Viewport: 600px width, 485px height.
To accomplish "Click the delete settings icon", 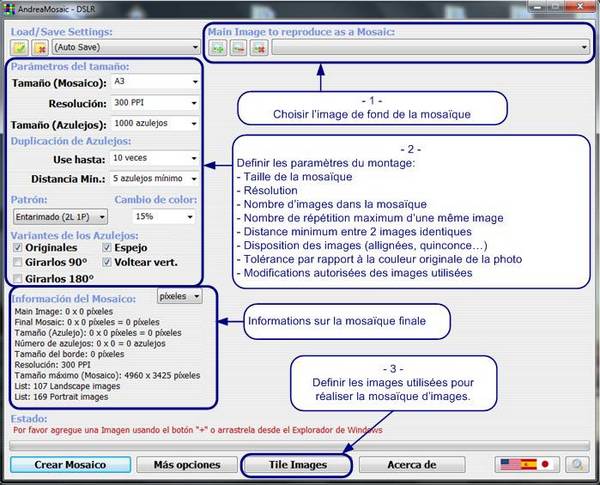I will 38,46.
